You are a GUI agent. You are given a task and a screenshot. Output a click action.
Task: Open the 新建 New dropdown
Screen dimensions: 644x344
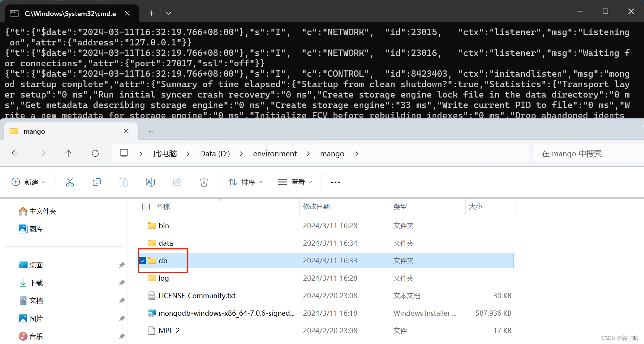pyautogui.click(x=29, y=182)
